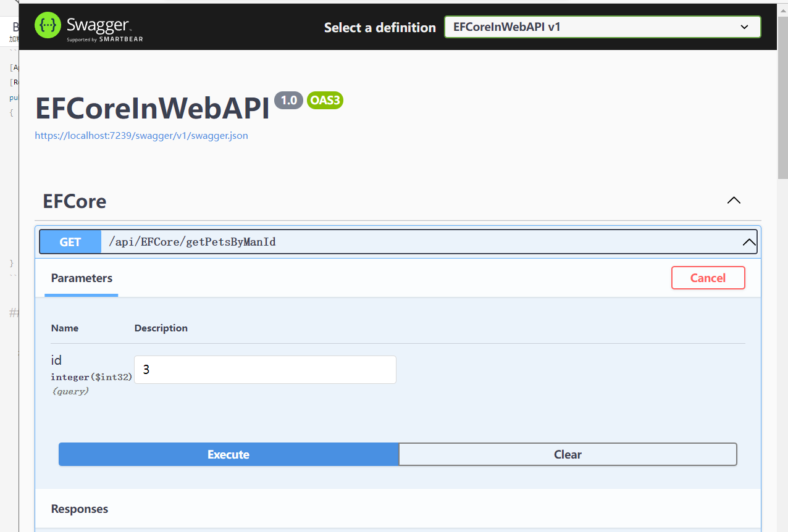Open the Select a definition dropdown
Viewport: 788px width, 532px height.
click(602, 27)
